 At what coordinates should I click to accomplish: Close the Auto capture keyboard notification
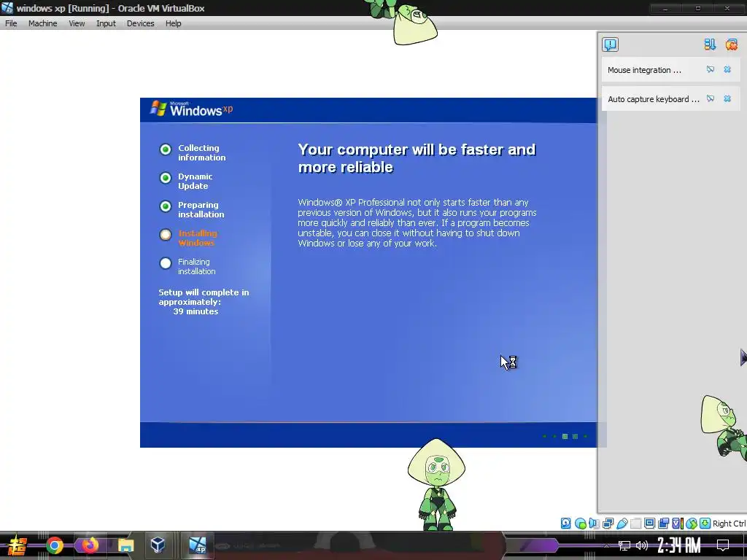[x=727, y=98]
